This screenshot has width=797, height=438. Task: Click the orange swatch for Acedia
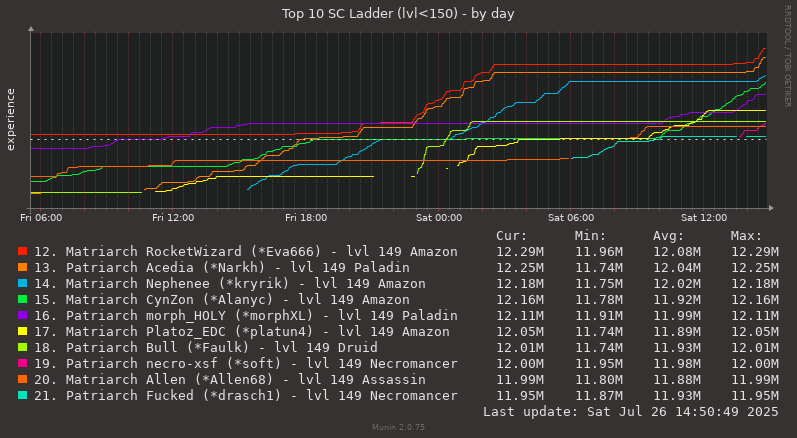(22, 267)
